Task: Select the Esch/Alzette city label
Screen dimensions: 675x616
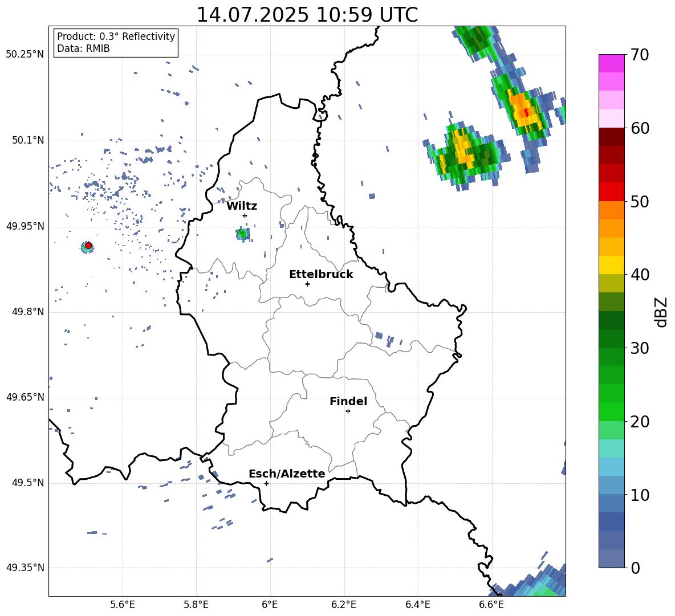Action: tap(287, 474)
